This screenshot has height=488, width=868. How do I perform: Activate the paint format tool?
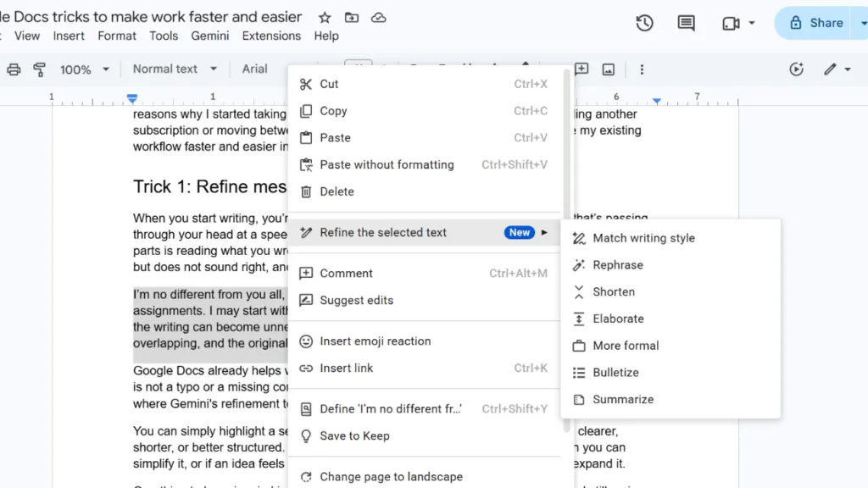click(39, 69)
